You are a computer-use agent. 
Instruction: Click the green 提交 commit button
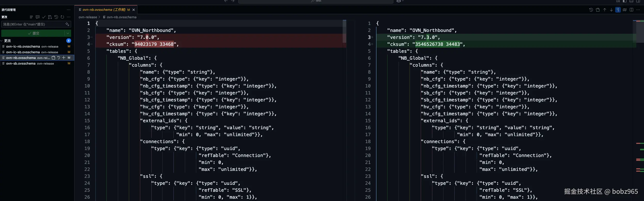coord(33,33)
